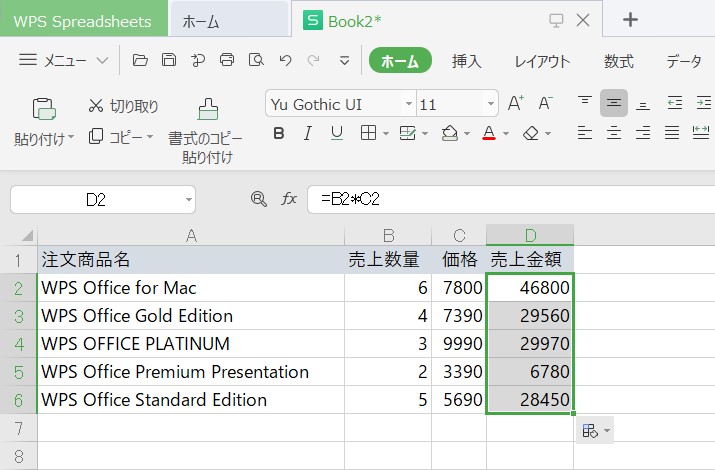
Task: Toggle center horizontal alignment
Action: coord(614,133)
